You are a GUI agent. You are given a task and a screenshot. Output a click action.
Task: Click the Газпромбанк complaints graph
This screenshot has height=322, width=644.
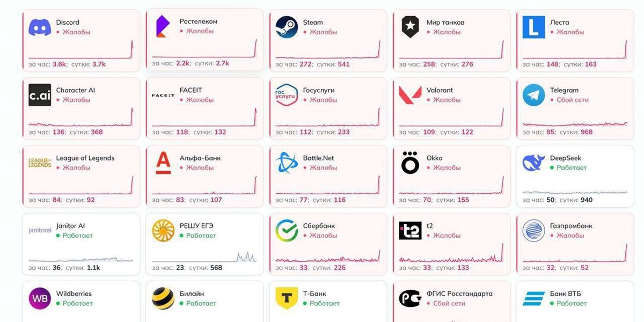pos(574,255)
